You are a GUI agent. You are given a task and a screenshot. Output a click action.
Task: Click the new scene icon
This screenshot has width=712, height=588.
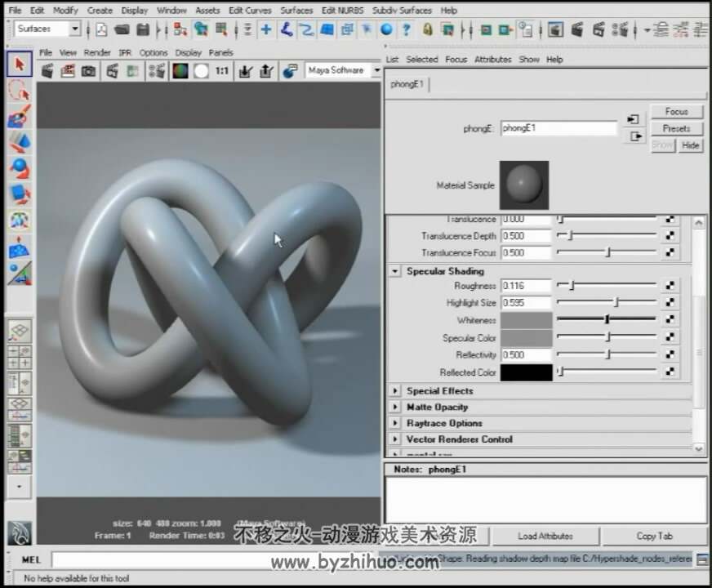101,30
